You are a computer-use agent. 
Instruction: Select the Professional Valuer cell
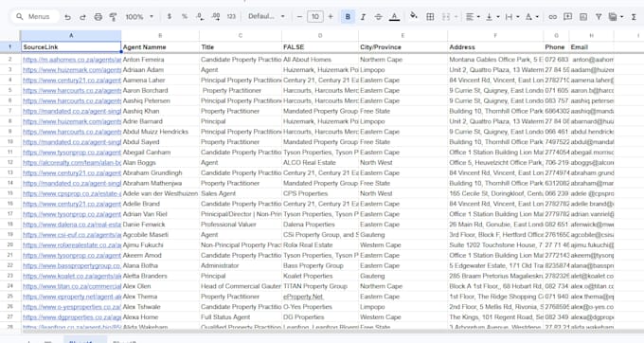pos(241,225)
